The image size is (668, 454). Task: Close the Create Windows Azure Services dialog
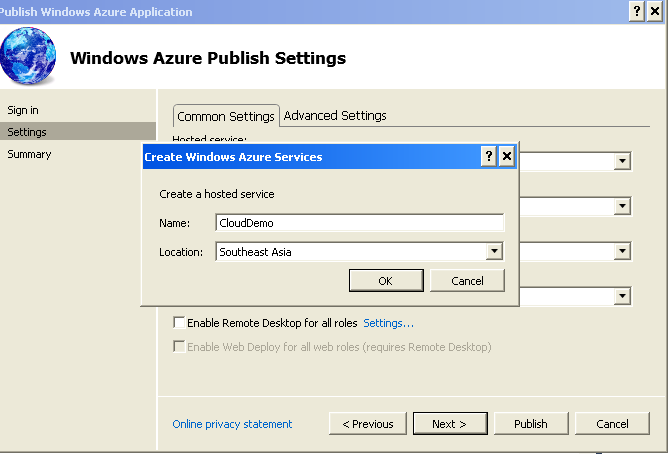[x=507, y=156]
